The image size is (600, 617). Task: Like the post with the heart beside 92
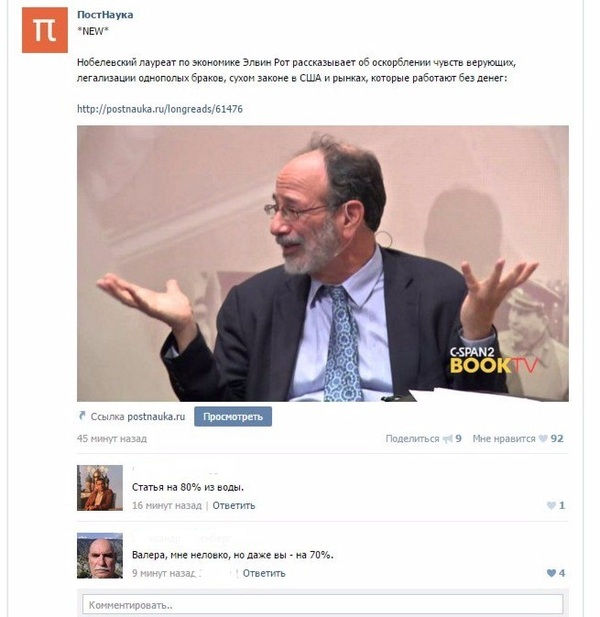point(543,438)
